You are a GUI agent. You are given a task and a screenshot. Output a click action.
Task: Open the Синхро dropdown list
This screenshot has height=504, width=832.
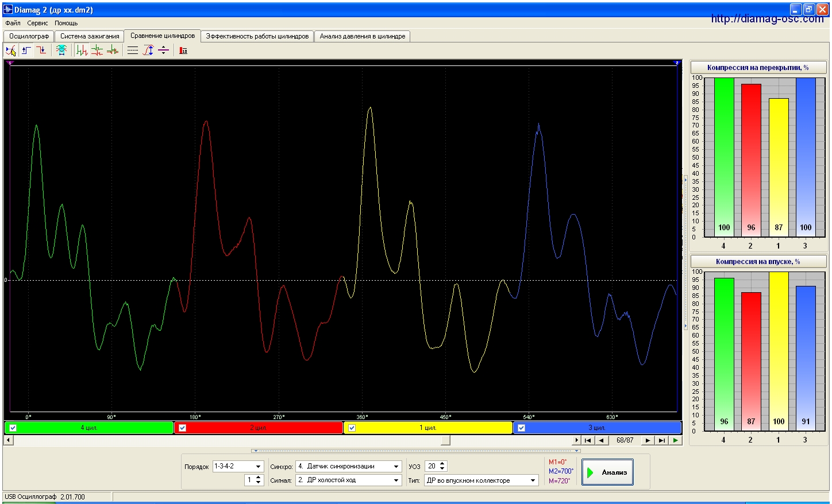[396, 466]
